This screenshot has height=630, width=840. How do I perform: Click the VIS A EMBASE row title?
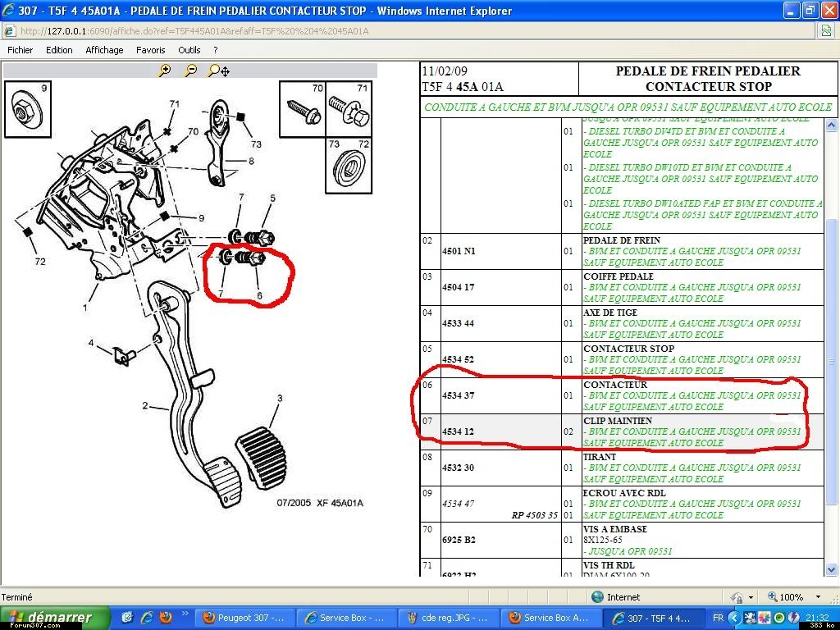pos(615,529)
